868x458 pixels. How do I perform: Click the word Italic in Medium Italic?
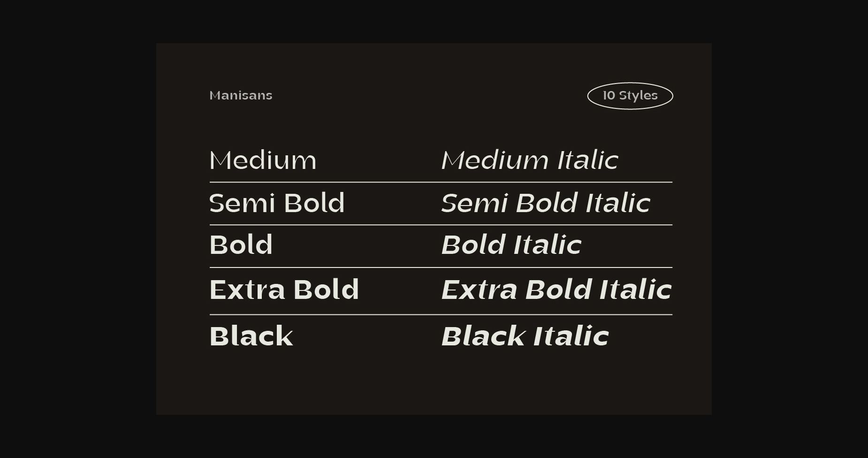pos(588,160)
